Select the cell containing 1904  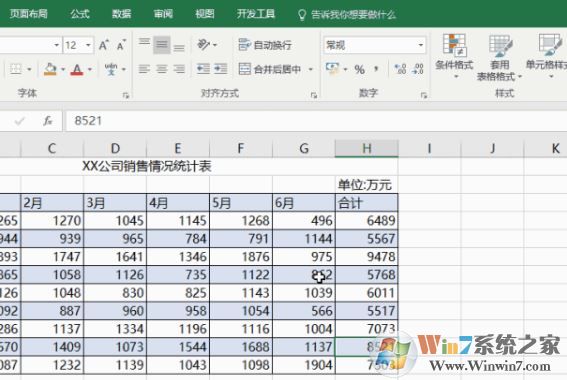coord(304,365)
